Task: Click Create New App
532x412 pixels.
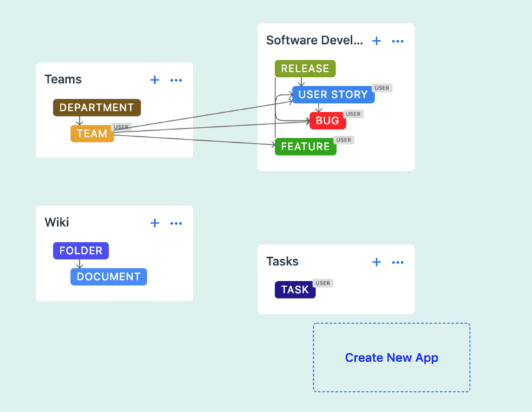Action: pos(391,358)
